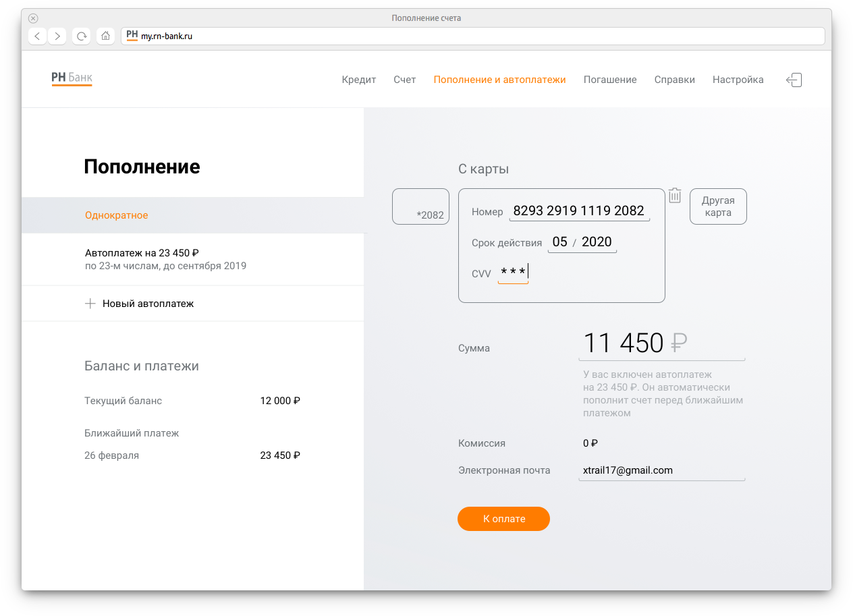Select saved card thumbnail *2082
This screenshot has width=853, height=616.
[420, 206]
